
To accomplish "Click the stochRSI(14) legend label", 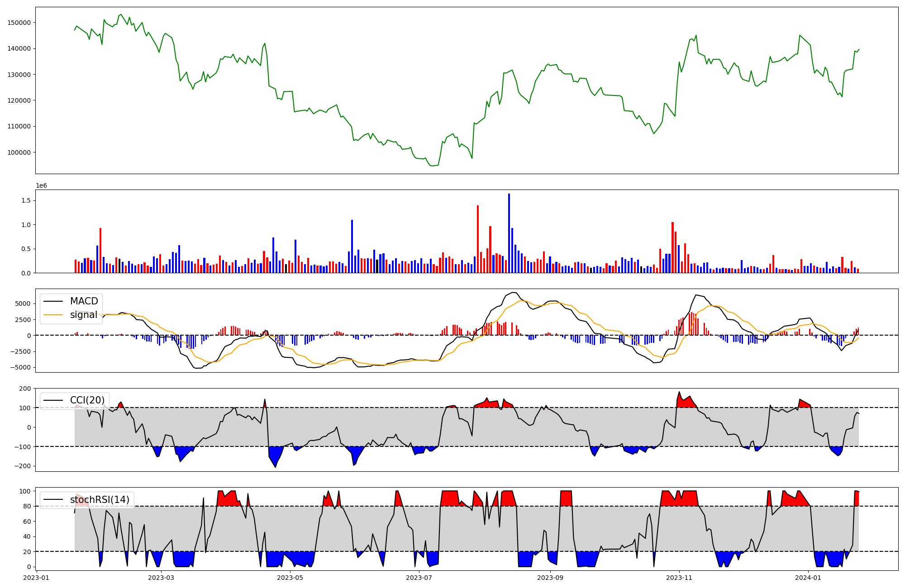I will click(x=100, y=500).
